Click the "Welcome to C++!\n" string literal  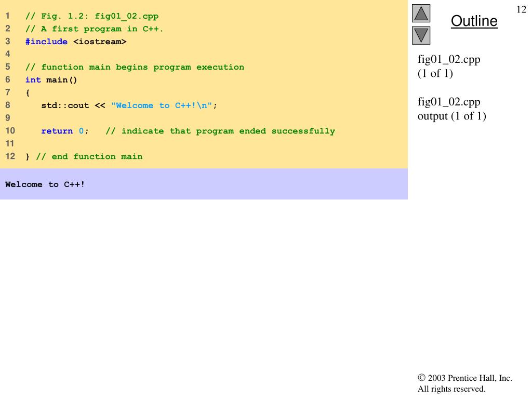click(x=162, y=105)
